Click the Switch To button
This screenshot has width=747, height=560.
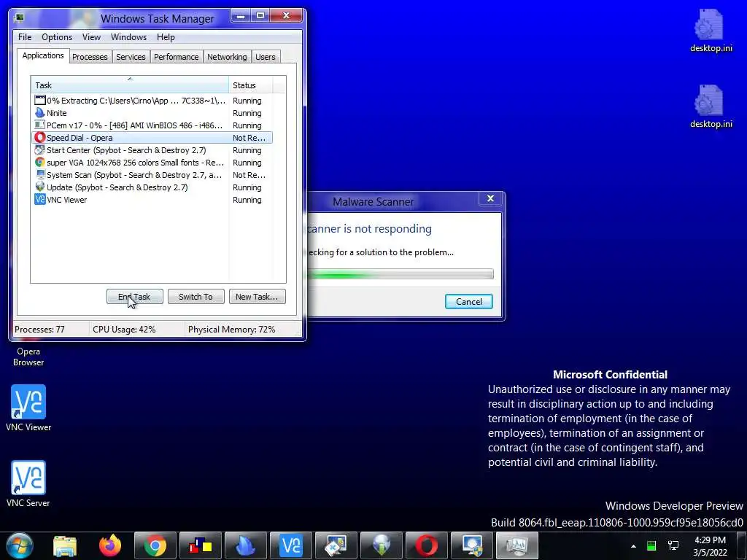(196, 297)
